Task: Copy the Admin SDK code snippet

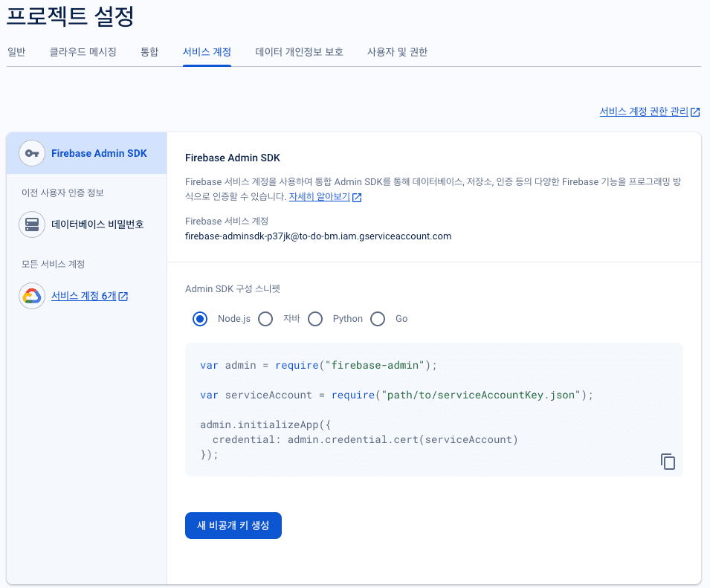Action: point(668,462)
